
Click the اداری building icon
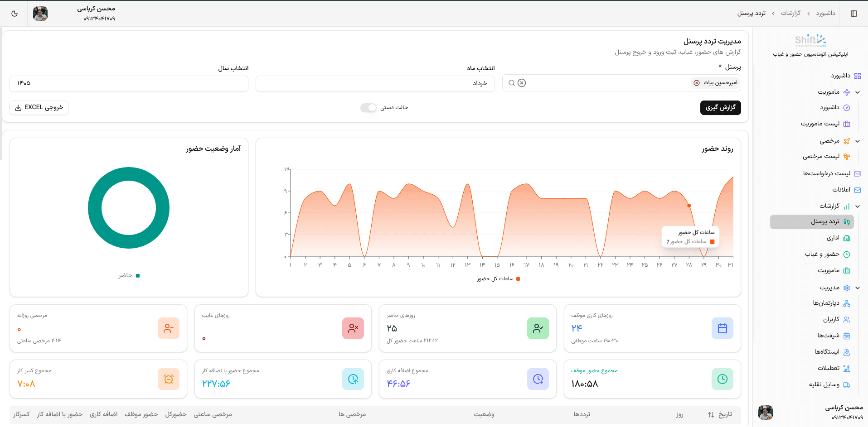[846, 238]
